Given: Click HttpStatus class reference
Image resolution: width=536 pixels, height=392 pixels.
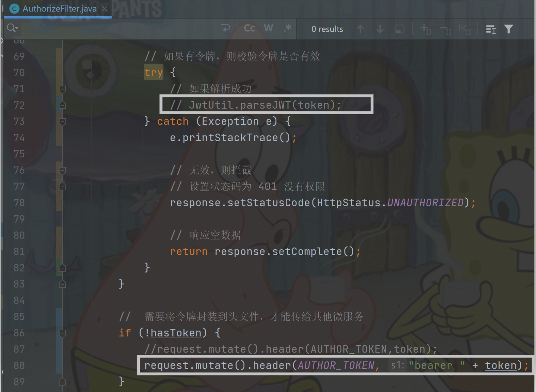Looking at the screenshot, I should pyautogui.click(x=348, y=203).
